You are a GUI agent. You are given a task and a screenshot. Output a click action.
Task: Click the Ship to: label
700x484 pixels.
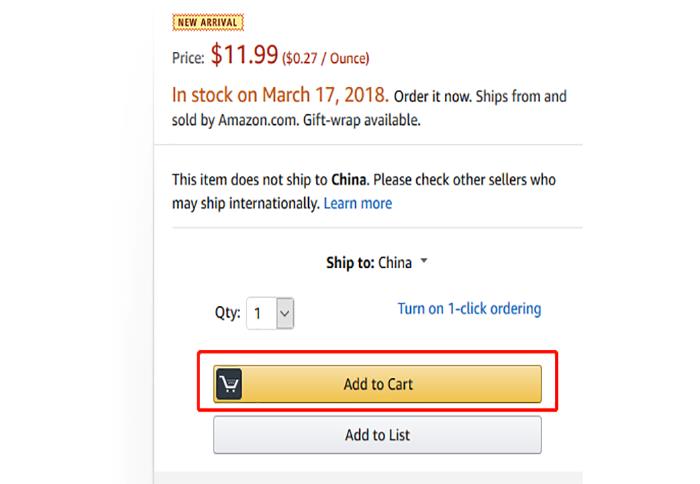(x=350, y=263)
